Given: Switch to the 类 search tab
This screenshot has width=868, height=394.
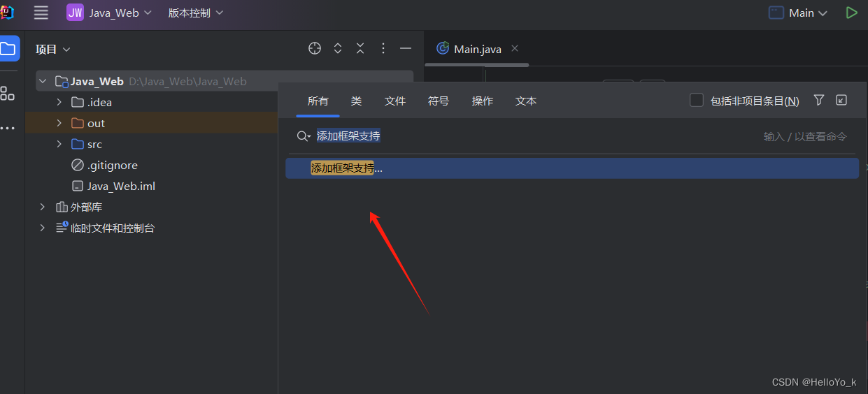Looking at the screenshot, I should (356, 101).
